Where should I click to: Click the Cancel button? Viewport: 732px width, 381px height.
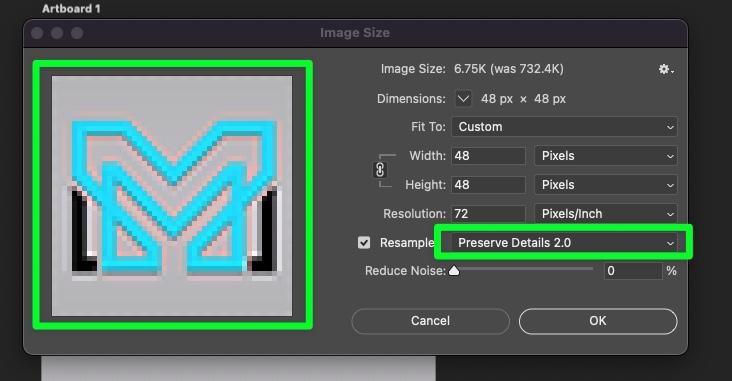pyautogui.click(x=430, y=321)
